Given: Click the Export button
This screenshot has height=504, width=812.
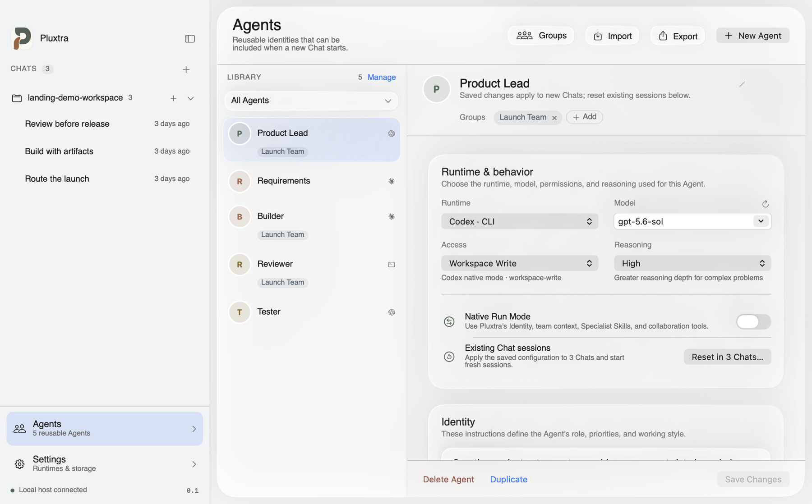Looking at the screenshot, I should click(x=678, y=36).
